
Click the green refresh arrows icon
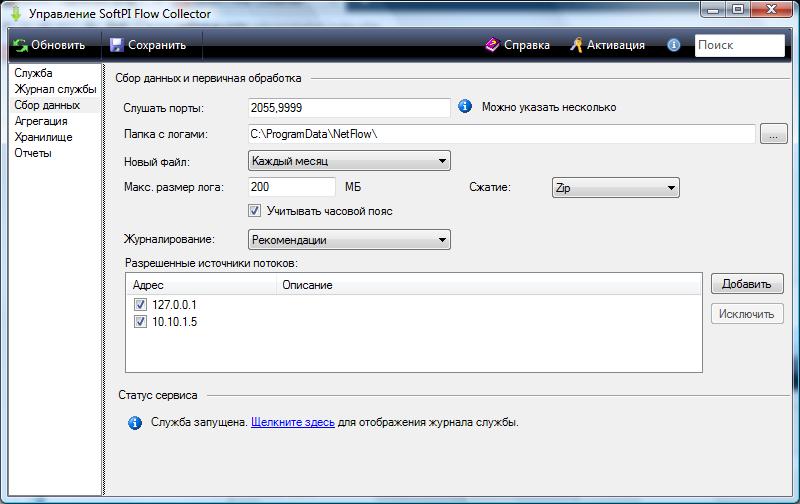click(20, 45)
